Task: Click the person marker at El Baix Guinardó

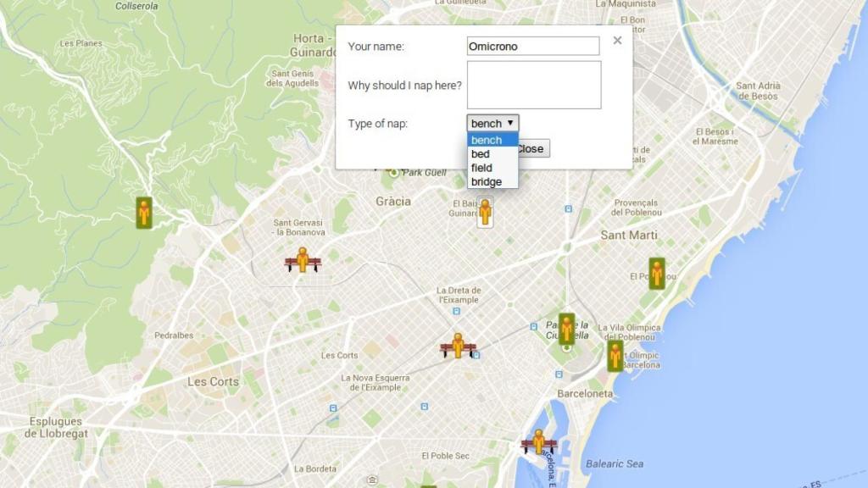Action: [x=485, y=211]
